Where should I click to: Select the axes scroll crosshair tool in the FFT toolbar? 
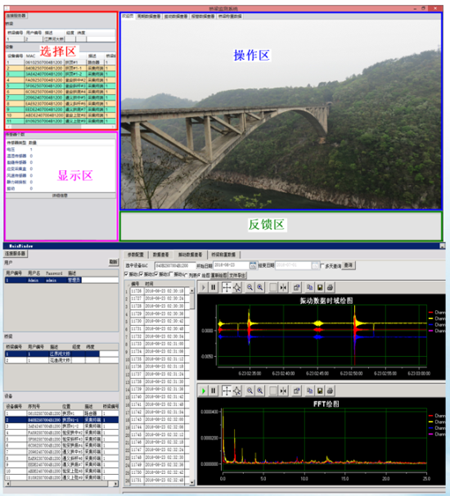click(x=227, y=391)
